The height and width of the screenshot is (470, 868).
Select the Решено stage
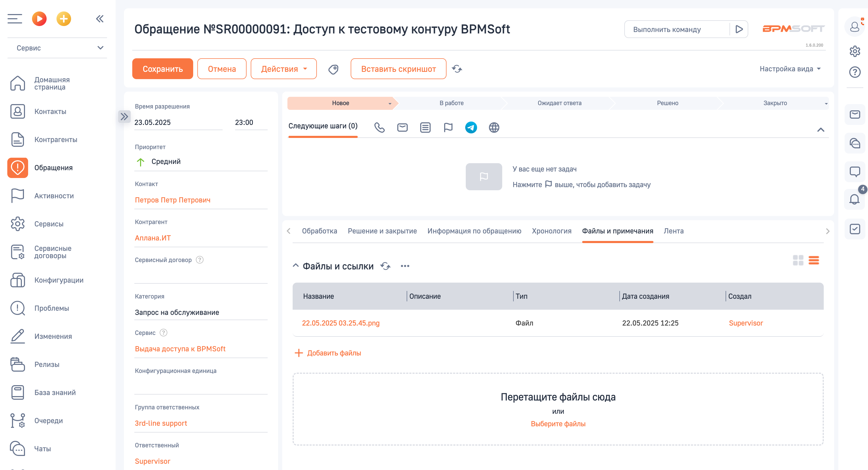pos(668,103)
